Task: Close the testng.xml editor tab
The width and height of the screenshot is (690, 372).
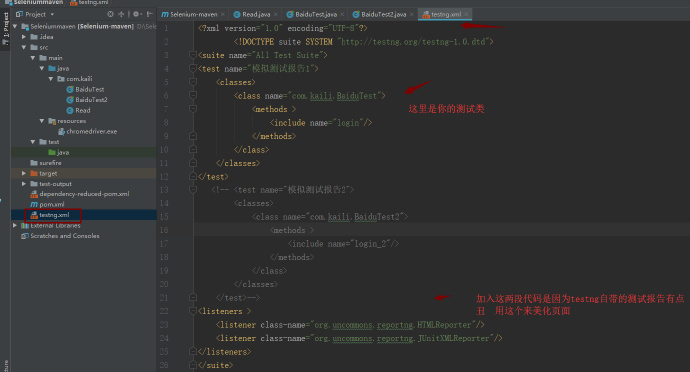Action: pos(467,15)
